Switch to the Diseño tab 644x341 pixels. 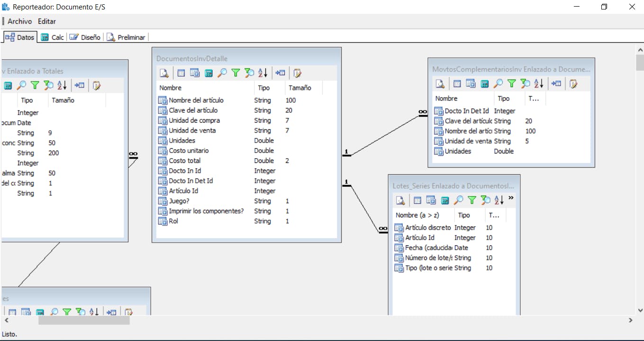(85, 37)
